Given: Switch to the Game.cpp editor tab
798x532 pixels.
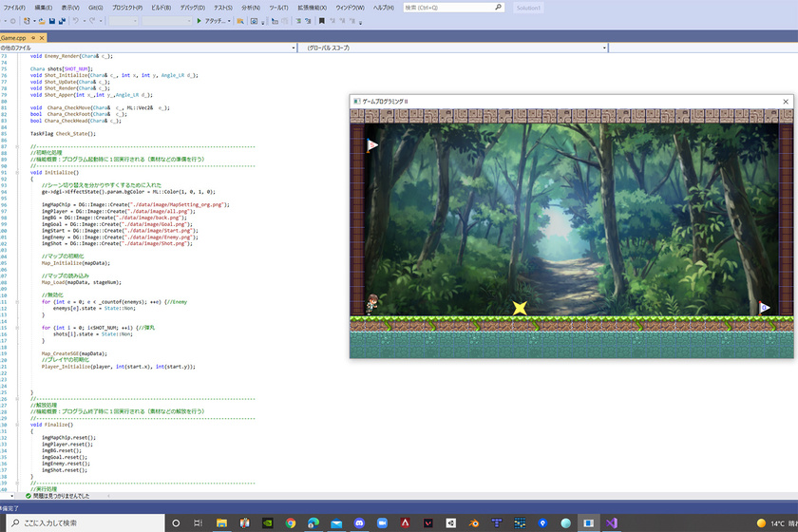Looking at the screenshot, I should coord(13,37).
